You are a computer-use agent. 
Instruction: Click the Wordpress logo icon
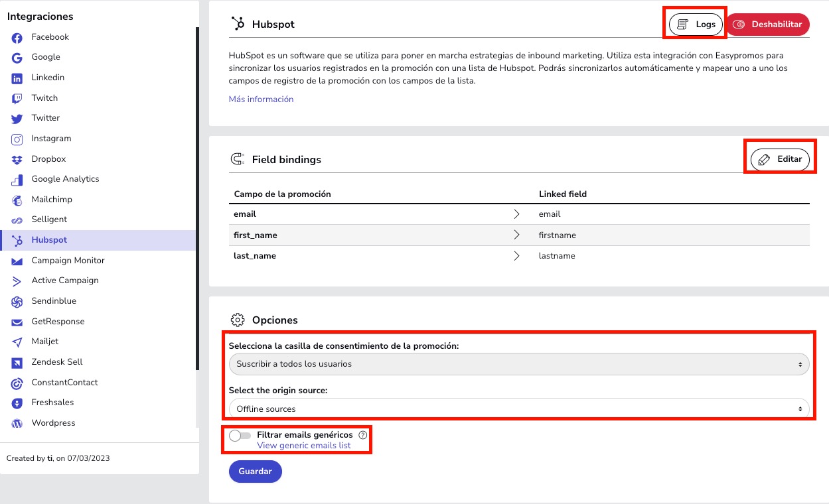click(17, 424)
